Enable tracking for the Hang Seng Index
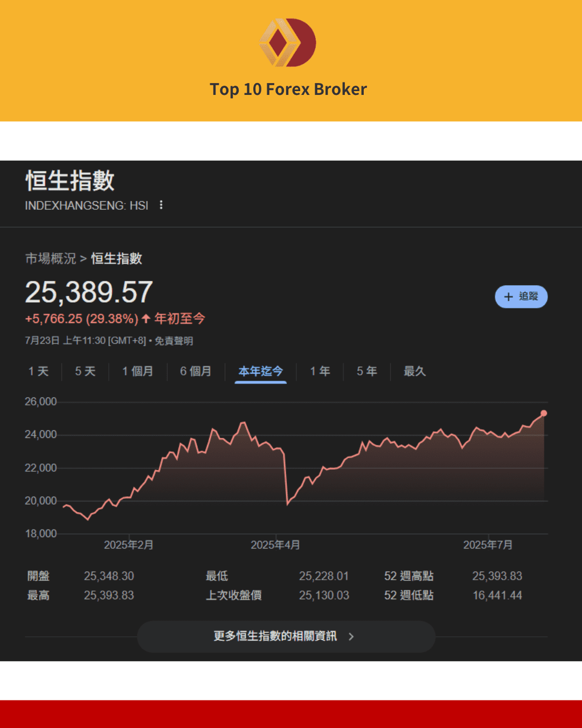Image resolution: width=582 pixels, height=728 pixels. pyautogui.click(x=521, y=297)
